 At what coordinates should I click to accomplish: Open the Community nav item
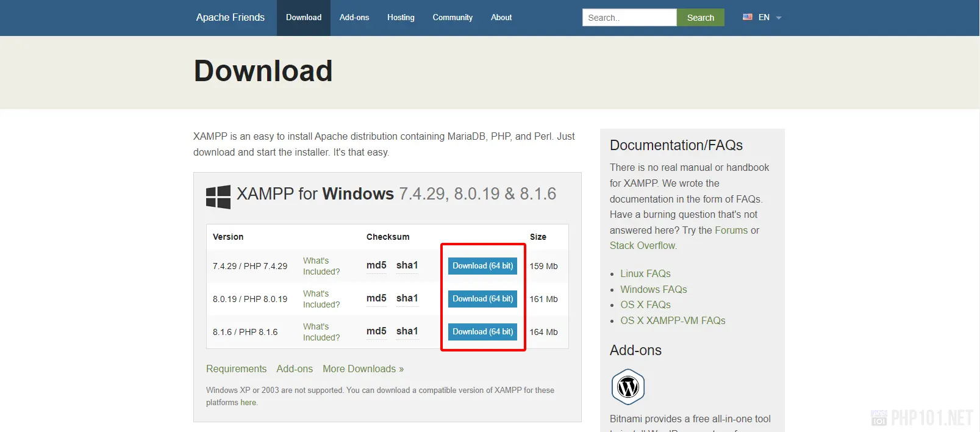(452, 18)
